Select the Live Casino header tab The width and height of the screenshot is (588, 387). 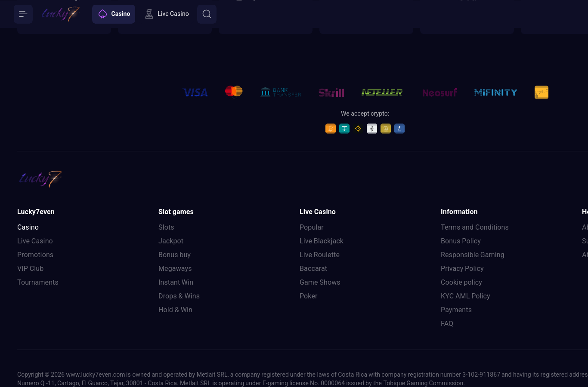click(167, 14)
